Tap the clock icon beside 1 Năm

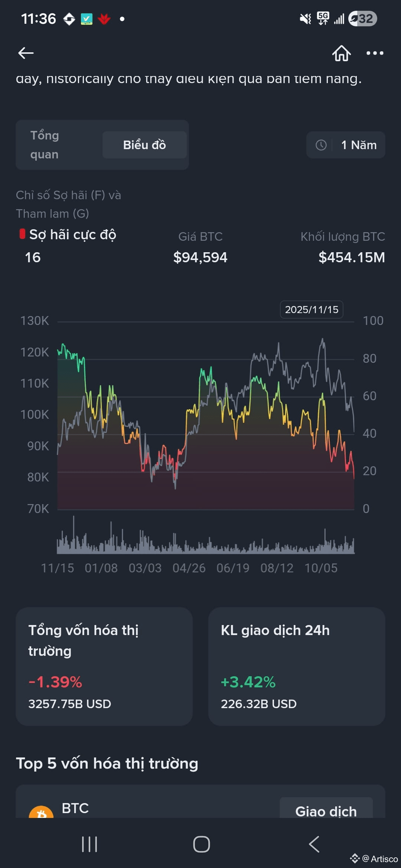pyautogui.click(x=321, y=145)
